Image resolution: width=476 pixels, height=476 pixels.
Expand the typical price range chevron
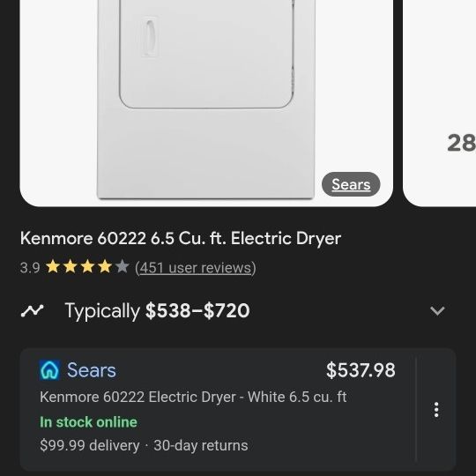tap(437, 310)
